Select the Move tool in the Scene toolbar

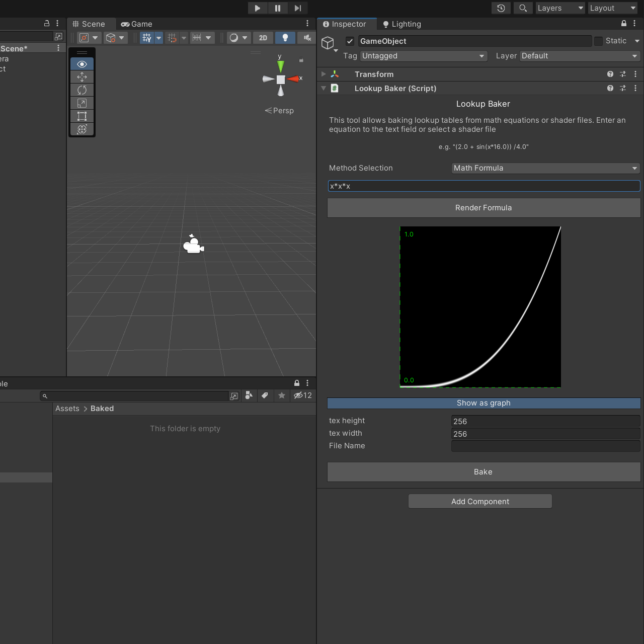pyautogui.click(x=82, y=77)
